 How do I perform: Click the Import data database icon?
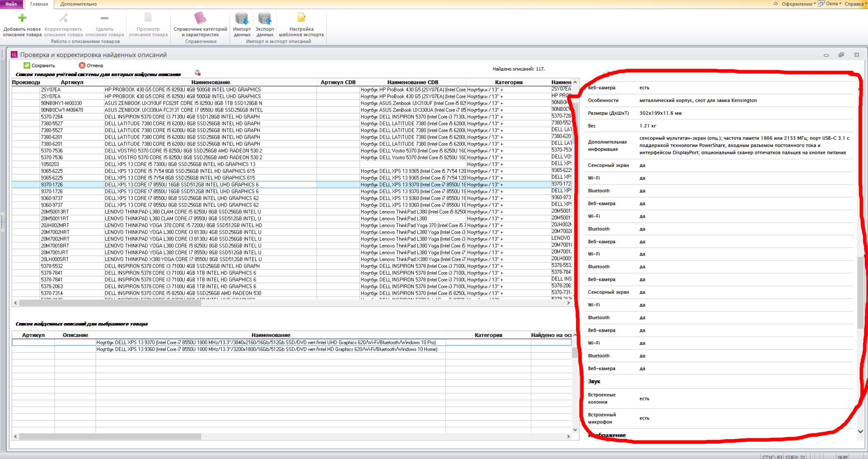coord(242,18)
